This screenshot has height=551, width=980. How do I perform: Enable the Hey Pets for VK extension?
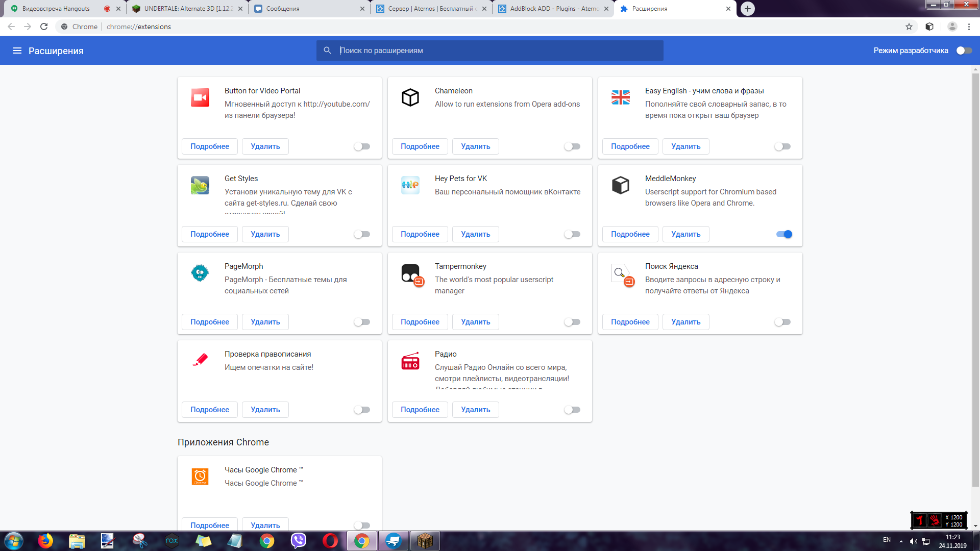coord(572,234)
